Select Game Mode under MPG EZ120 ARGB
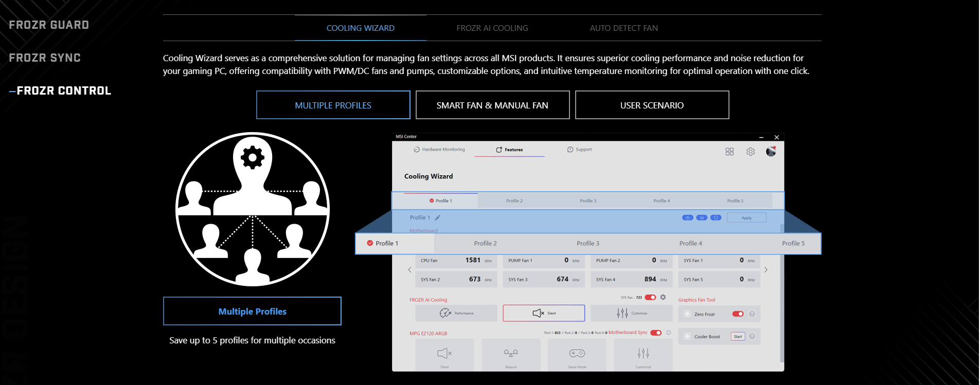 tap(577, 354)
